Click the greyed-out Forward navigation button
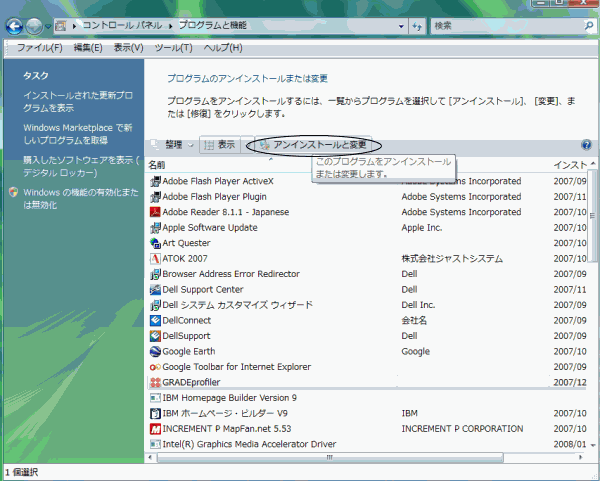 34,26
